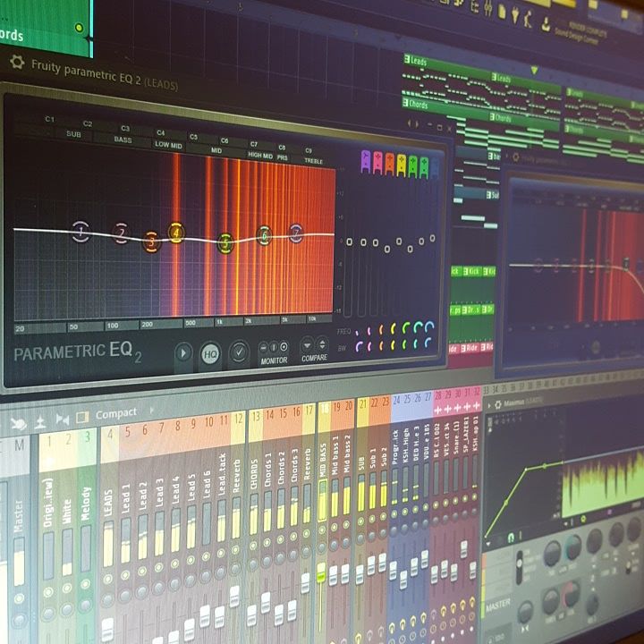Expand arrow beside Maximus title
Image resolution: width=644 pixels, height=644 pixels.
(x=488, y=405)
